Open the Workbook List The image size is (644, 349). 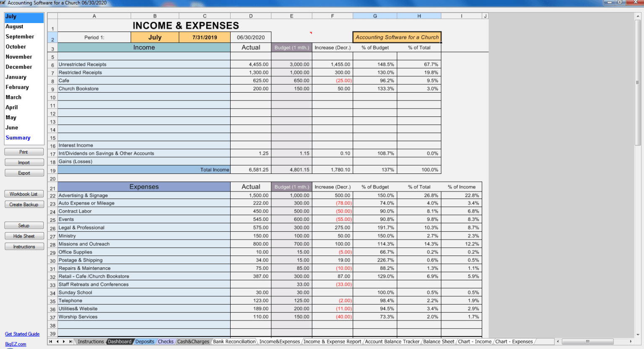(x=24, y=194)
